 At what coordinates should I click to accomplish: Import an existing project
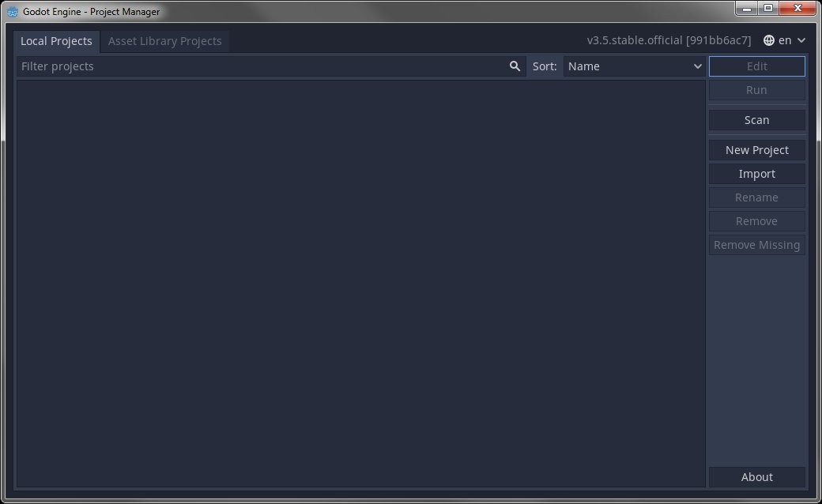756,174
